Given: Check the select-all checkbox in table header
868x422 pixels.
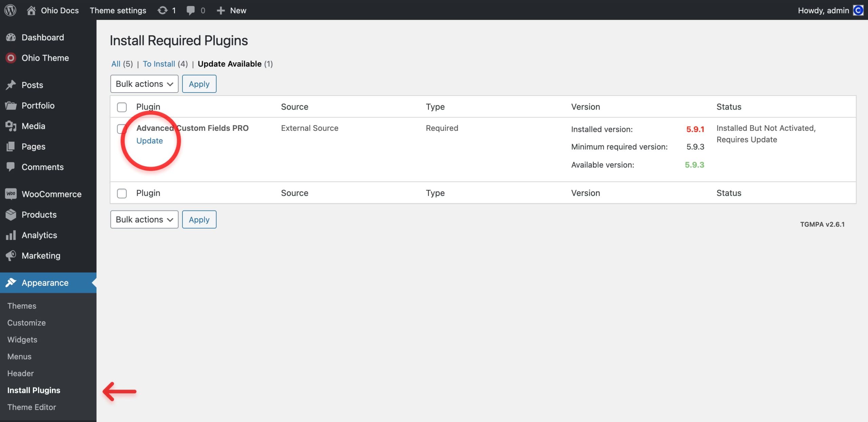Looking at the screenshot, I should click(x=122, y=107).
